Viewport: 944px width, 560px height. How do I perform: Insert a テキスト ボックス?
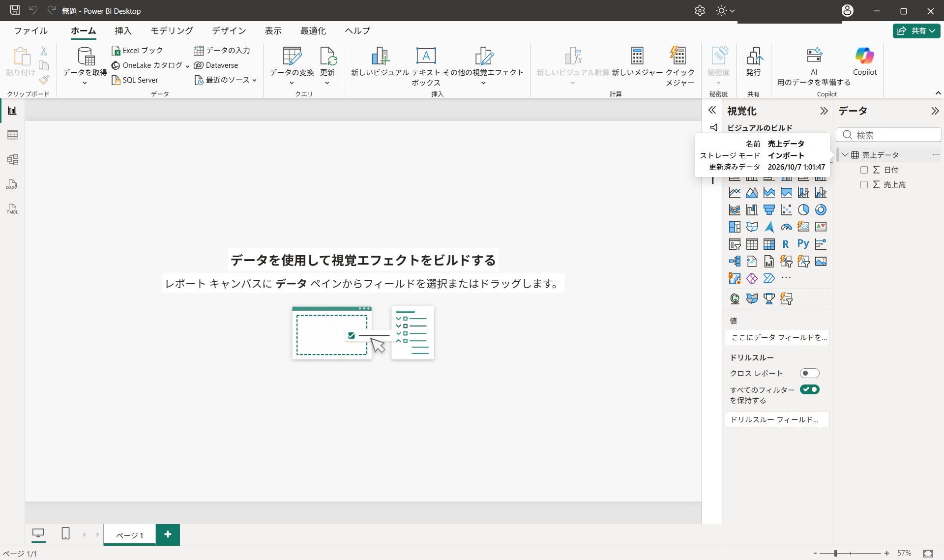click(x=426, y=67)
